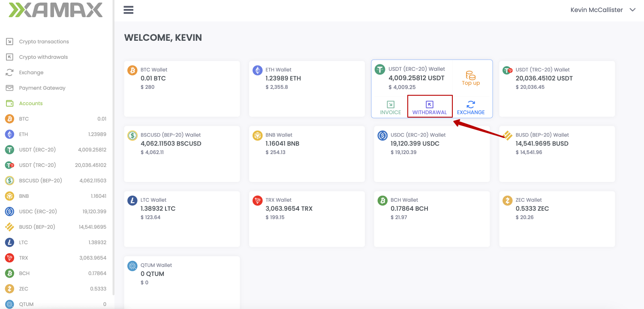
Task: Click the '4,009.25812 USDT' balance text
Action: [x=416, y=78]
